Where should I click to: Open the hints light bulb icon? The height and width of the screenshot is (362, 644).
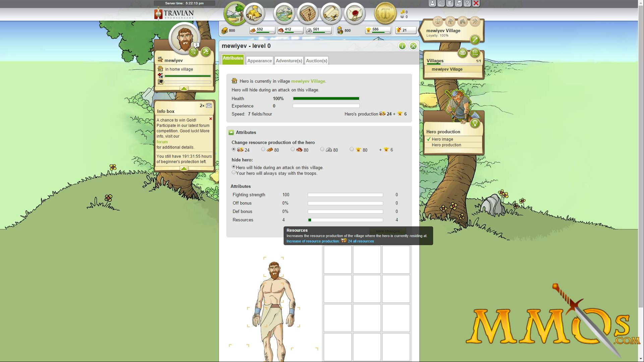click(475, 123)
